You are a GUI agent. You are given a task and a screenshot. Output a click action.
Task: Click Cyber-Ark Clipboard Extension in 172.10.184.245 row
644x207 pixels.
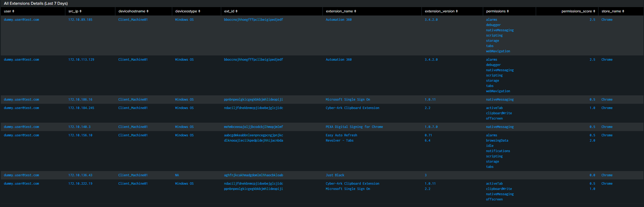[x=353, y=108]
